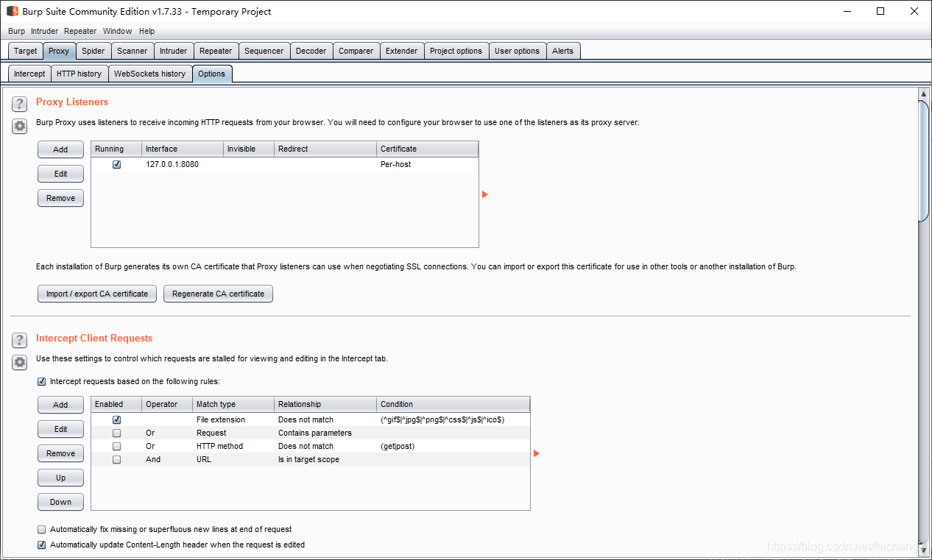Select the Options sub-tab
This screenshot has height=560, width=932.
point(212,74)
